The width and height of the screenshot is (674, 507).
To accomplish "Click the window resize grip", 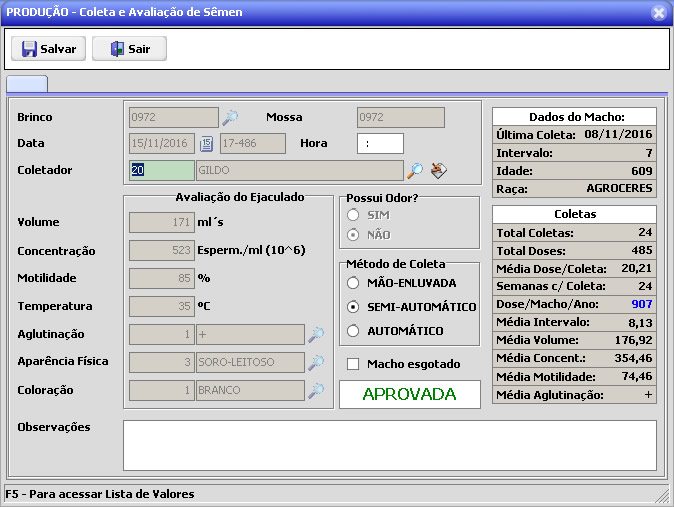I will (x=662, y=495).
